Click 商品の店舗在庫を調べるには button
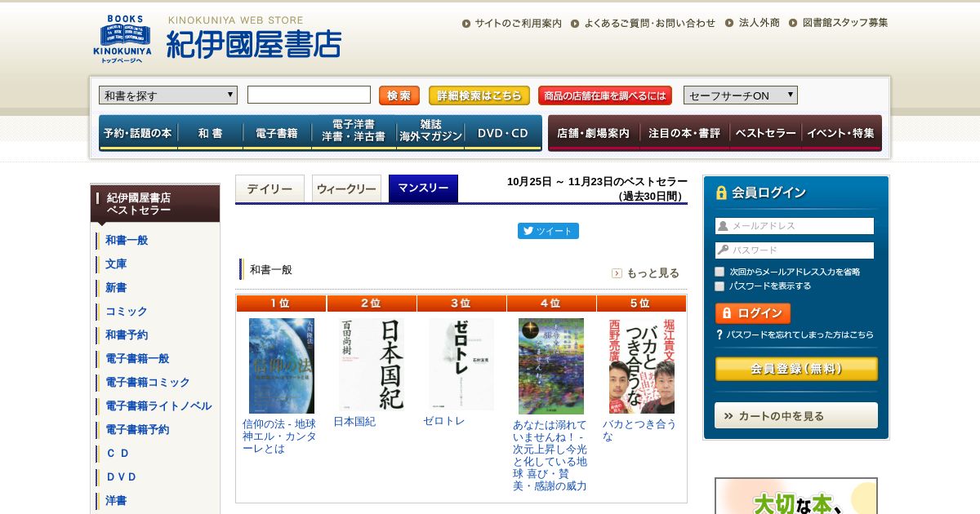 tap(605, 95)
